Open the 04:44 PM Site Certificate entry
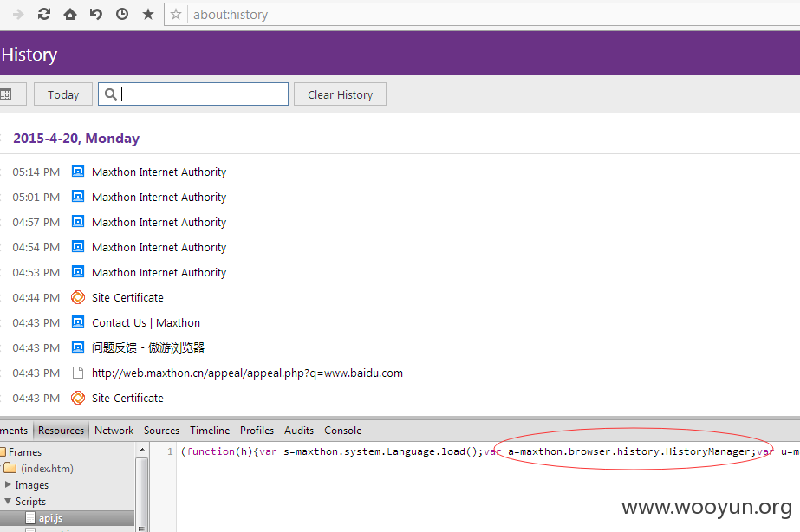 click(127, 297)
